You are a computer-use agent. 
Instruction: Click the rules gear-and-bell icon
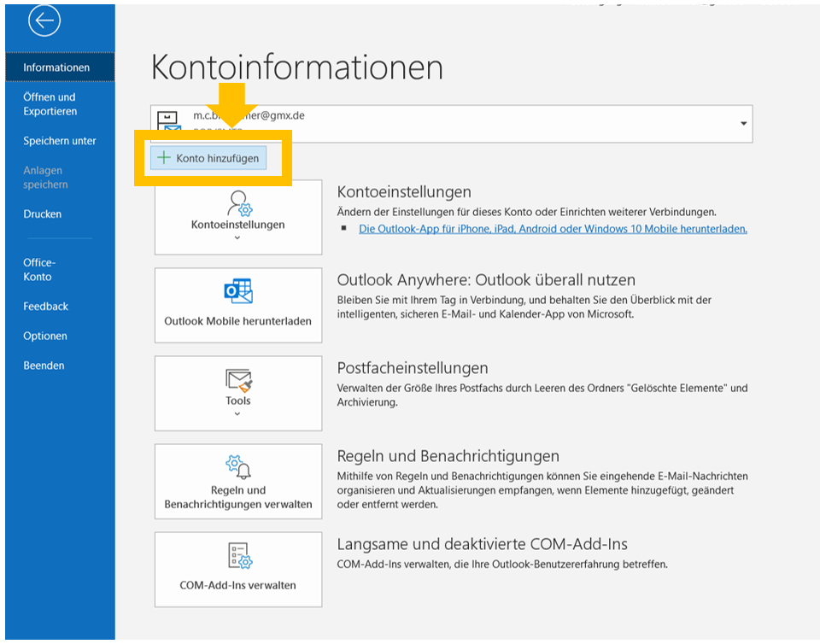click(238, 467)
